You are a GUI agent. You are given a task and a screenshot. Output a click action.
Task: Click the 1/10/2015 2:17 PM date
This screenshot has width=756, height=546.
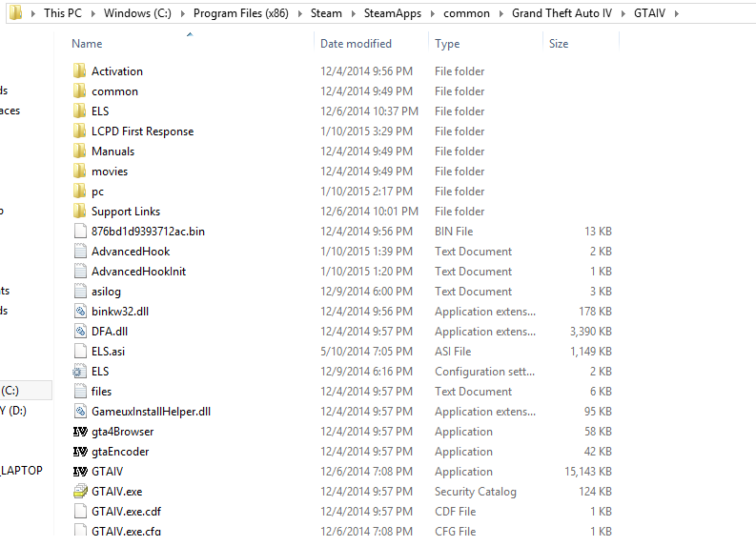366,192
